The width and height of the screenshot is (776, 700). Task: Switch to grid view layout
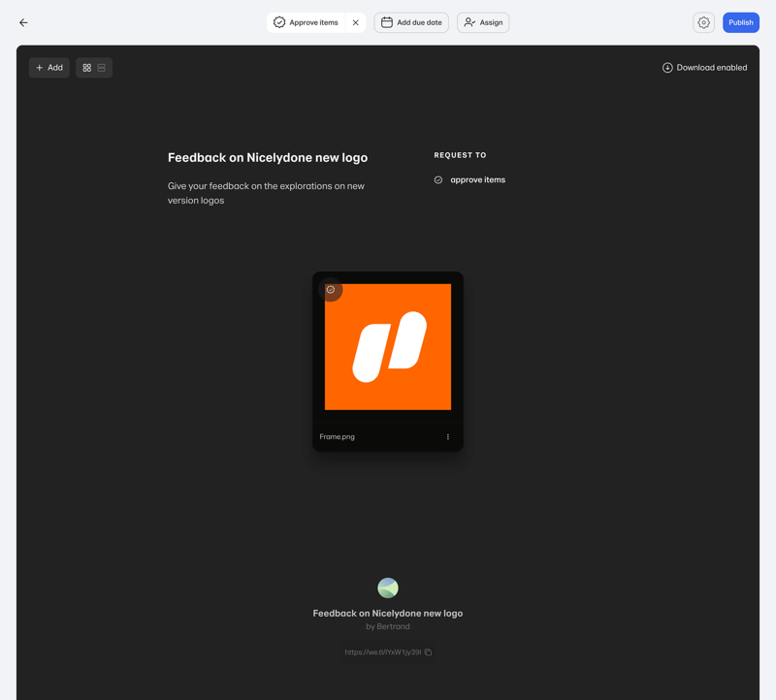[86, 67]
